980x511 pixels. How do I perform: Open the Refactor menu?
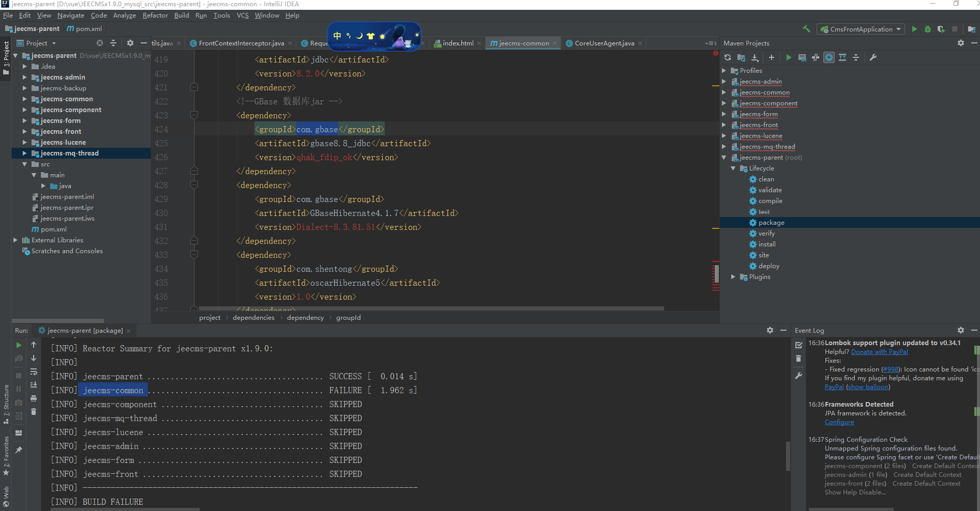(155, 16)
